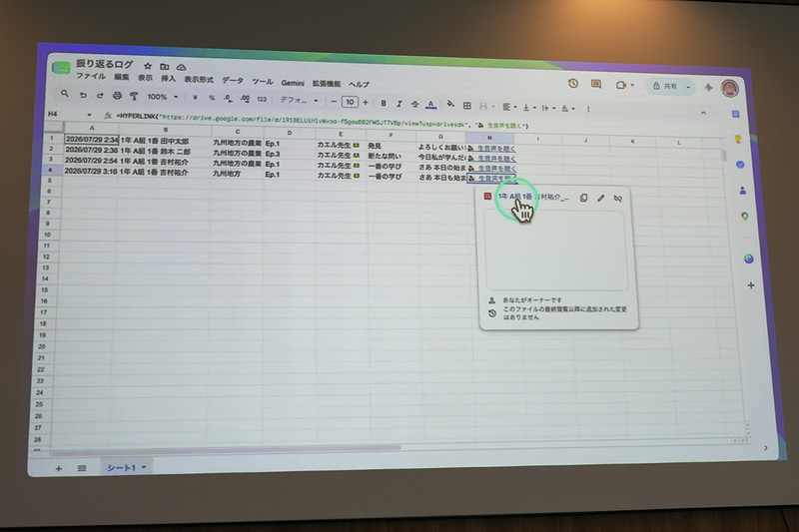Open the Tasks icon in side panel
Screen dimensions: 799x532
(x=740, y=165)
